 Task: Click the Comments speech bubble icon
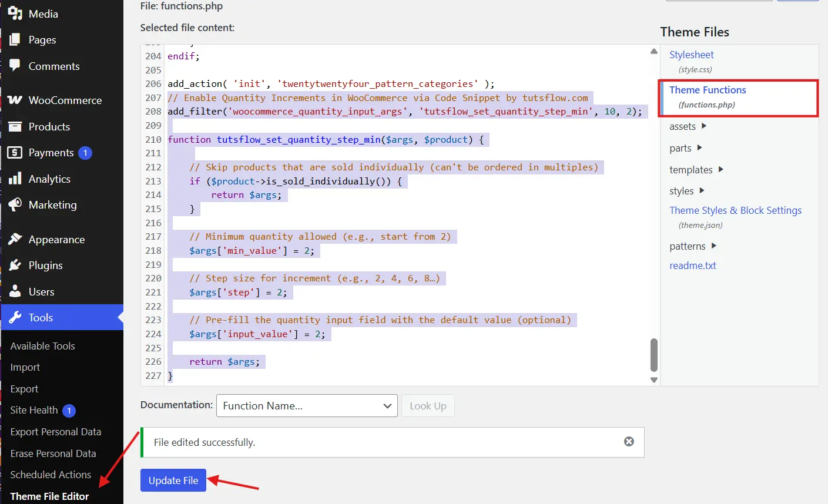click(15, 66)
